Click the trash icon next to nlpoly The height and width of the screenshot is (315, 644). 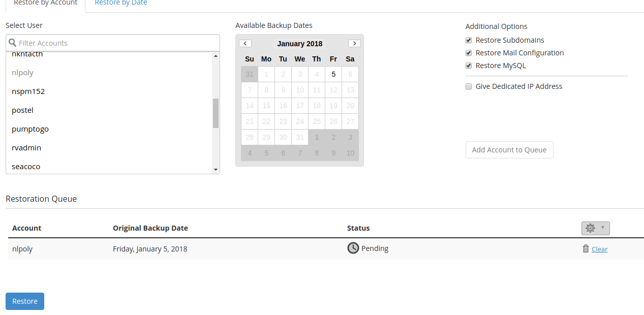tap(585, 248)
